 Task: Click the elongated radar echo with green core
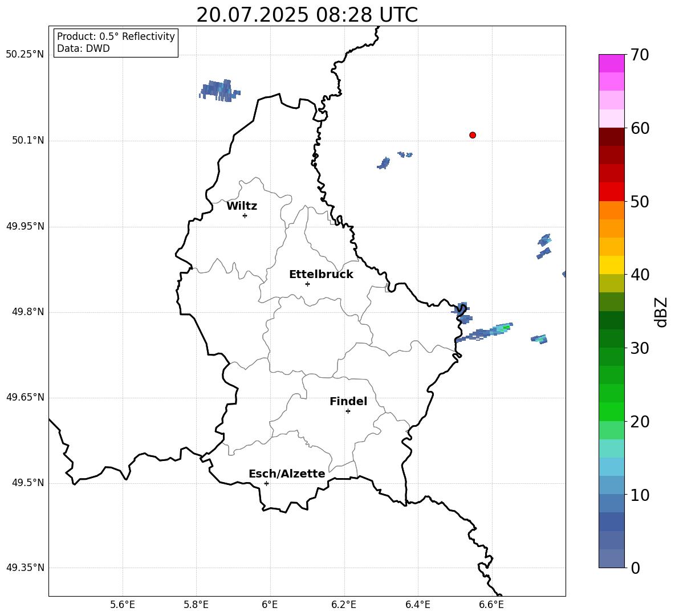[x=486, y=332]
